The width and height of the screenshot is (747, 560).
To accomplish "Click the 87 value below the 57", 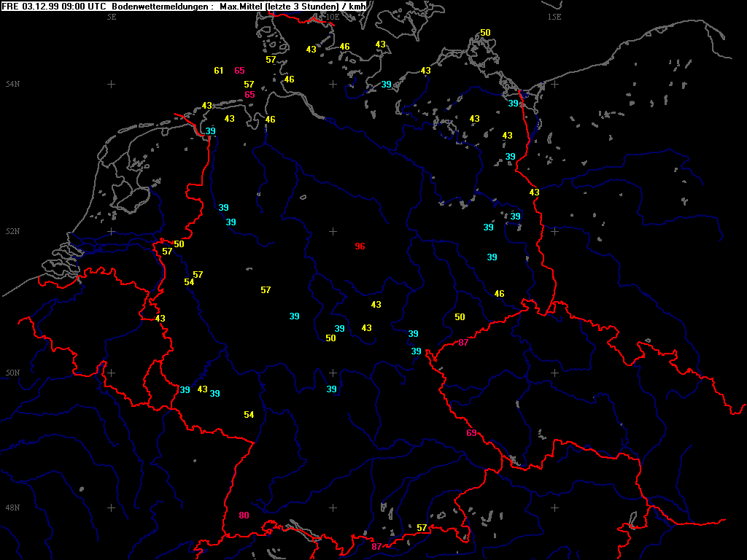I will pyautogui.click(x=376, y=546).
